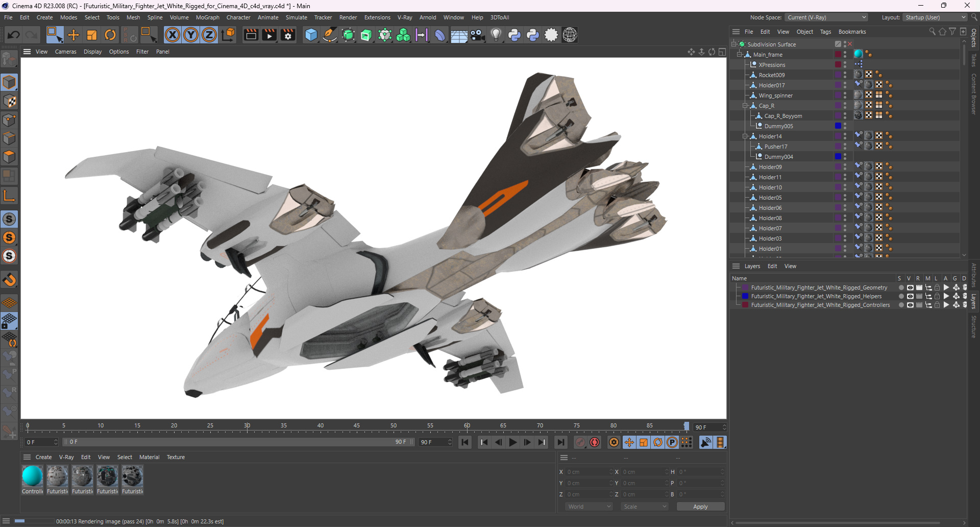Screen dimensions: 980x527
Task: Toggle visibility of Helpers layer
Action: pyautogui.click(x=910, y=296)
